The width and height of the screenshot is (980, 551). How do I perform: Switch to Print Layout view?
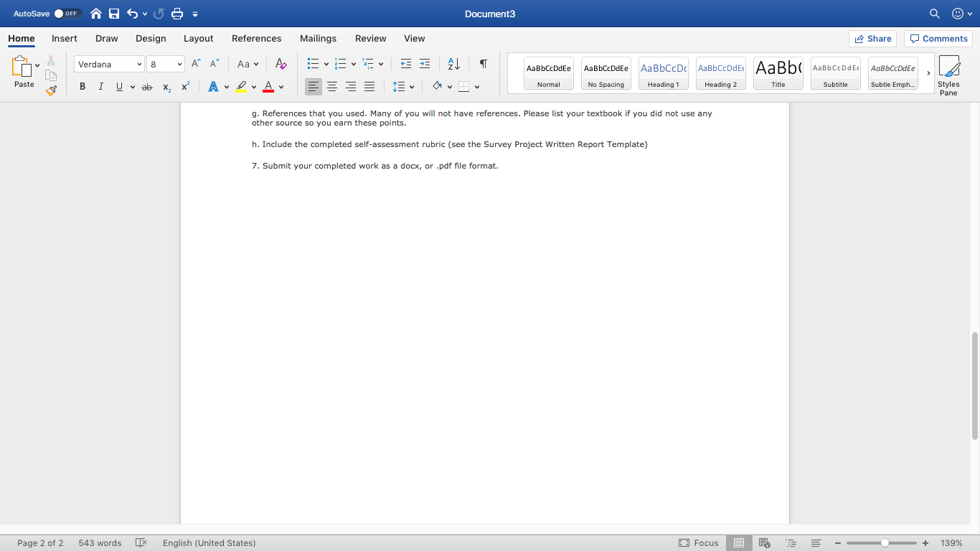click(739, 543)
